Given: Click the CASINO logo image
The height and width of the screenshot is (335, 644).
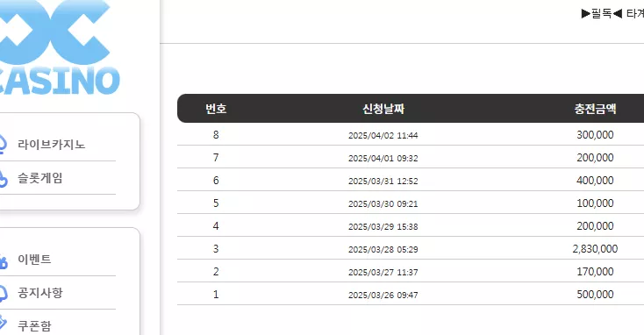Looking at the screenshot, I should [x=58, y=47].
